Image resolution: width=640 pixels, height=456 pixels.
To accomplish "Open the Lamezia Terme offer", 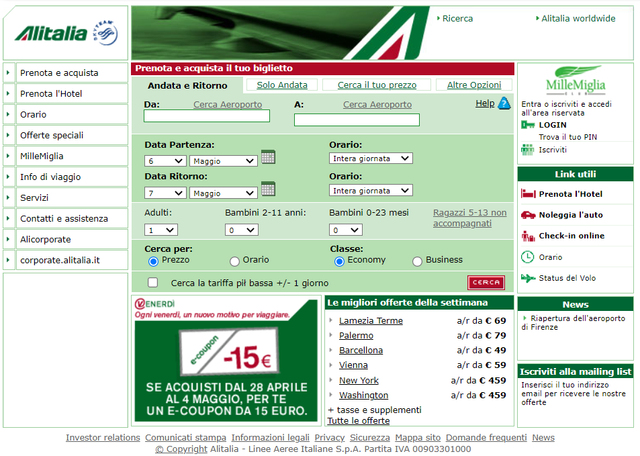I will (x=371, y=321).
